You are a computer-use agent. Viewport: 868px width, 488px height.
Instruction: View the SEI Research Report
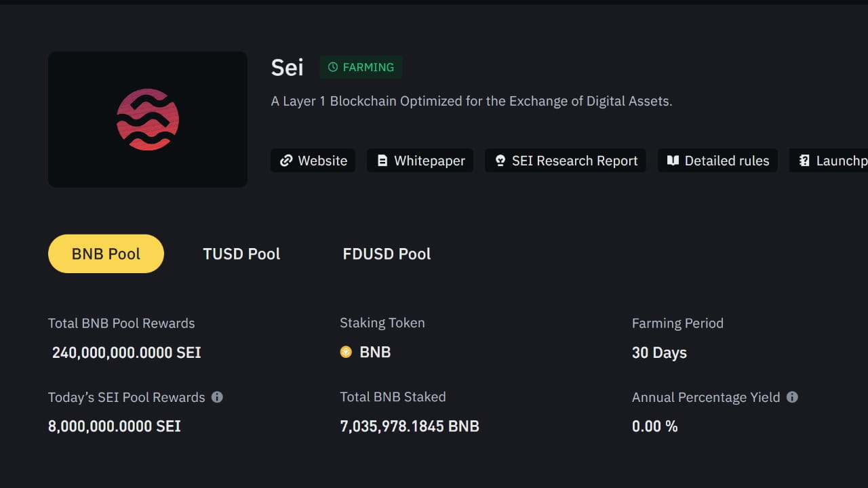(x=566, y=161)
